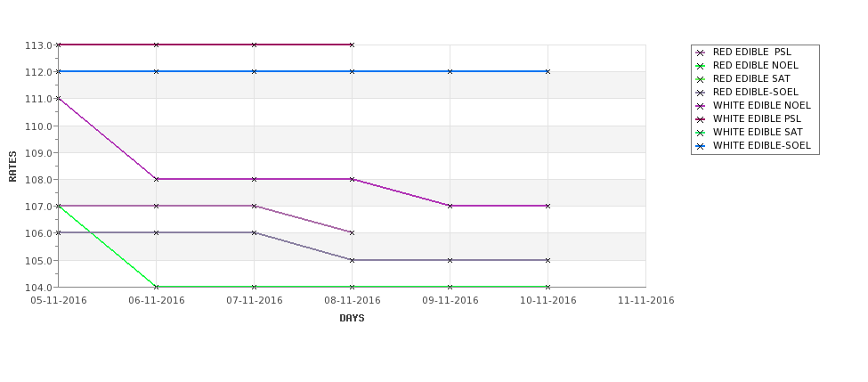Click the WHITE EDIBLE PSL legend marker
Image resolution: width=868 pixels, height=382 pixels.
[x=701, y=119]
